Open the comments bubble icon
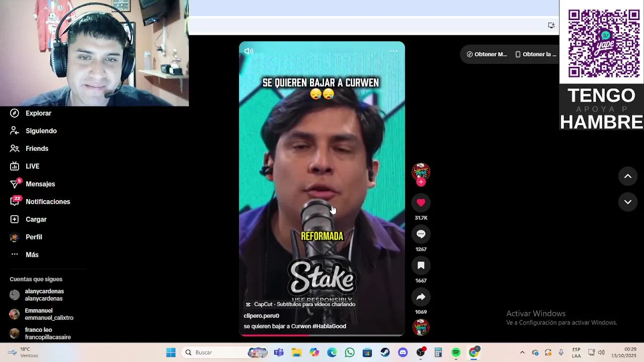 (x=421, y=234)
